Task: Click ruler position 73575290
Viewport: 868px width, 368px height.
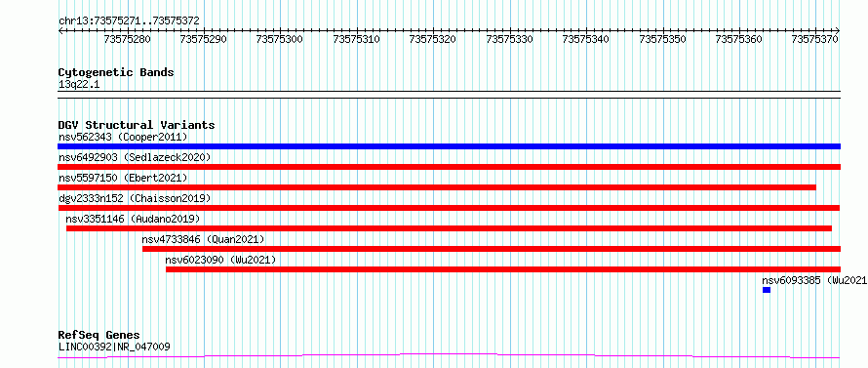Action: pyautogui.click(x=204, y=39)
